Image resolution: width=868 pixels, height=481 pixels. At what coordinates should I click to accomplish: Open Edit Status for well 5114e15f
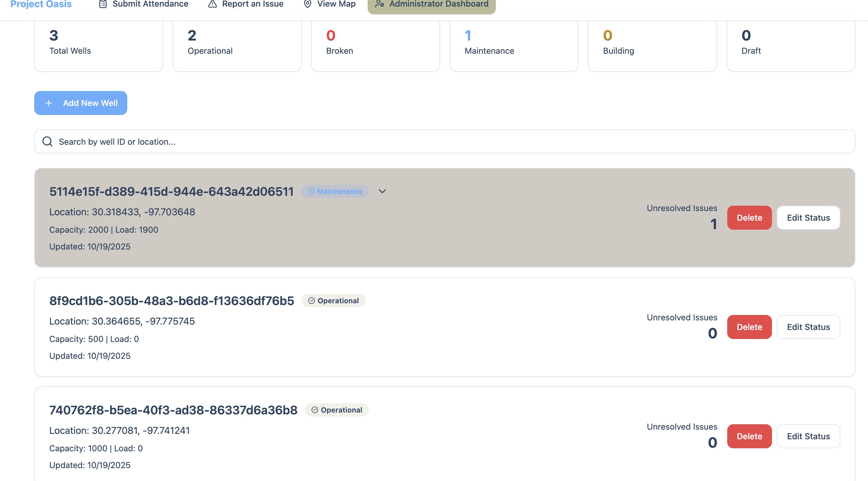click(808, 218)
